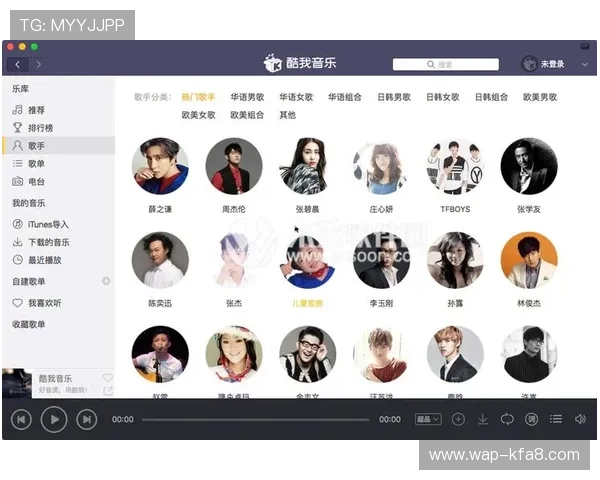Open the 孙露 artist thumbnail
Image resolution: width=600 pixels, height=480 pixels.
(x=455, y=260)
